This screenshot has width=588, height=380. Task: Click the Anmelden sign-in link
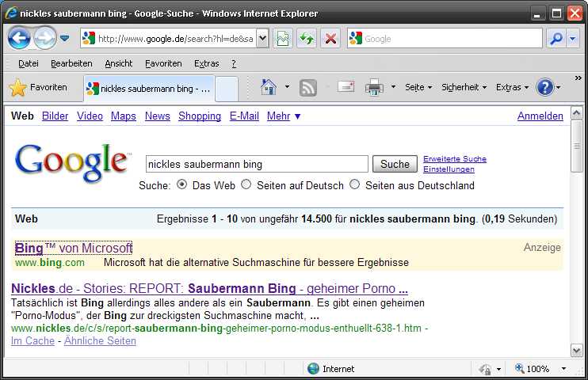[x=540, y=116]
